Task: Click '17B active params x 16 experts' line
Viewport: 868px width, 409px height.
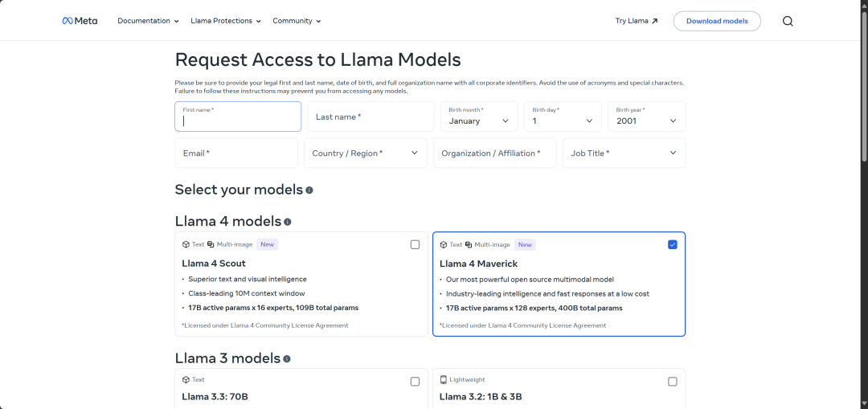Action: [x=273, y=308]
